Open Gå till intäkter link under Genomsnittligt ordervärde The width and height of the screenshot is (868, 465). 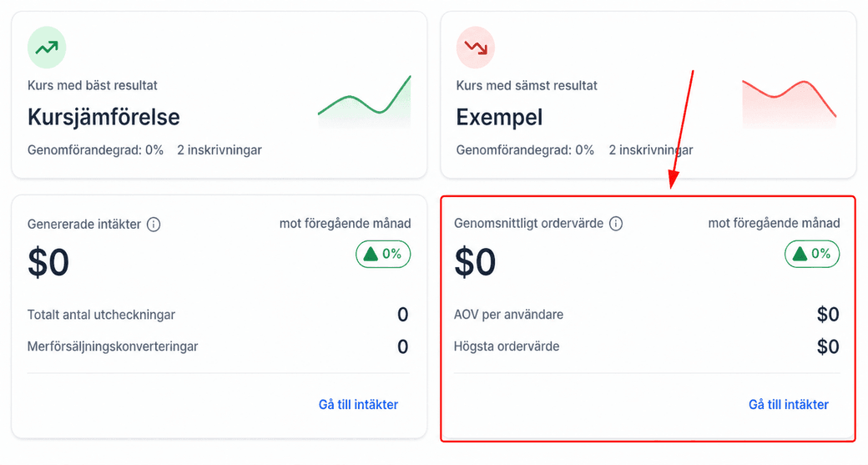click(788, 405)
